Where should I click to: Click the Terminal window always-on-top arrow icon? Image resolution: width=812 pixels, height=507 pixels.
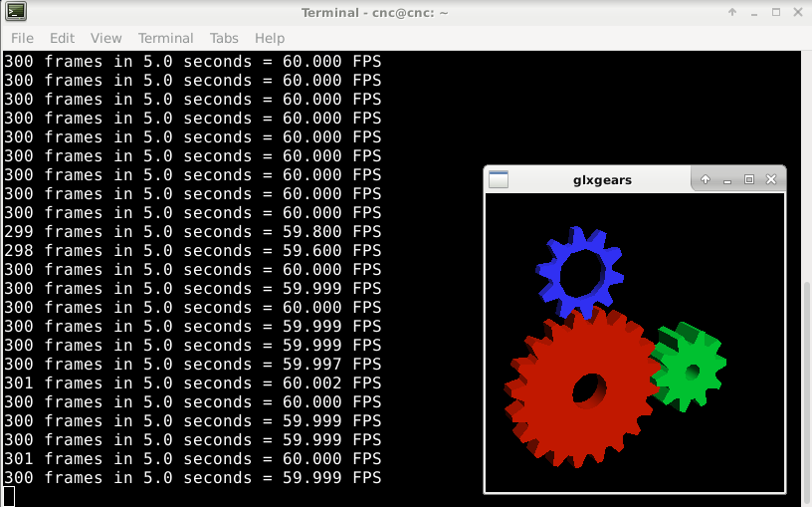click(x=732, y=12)
